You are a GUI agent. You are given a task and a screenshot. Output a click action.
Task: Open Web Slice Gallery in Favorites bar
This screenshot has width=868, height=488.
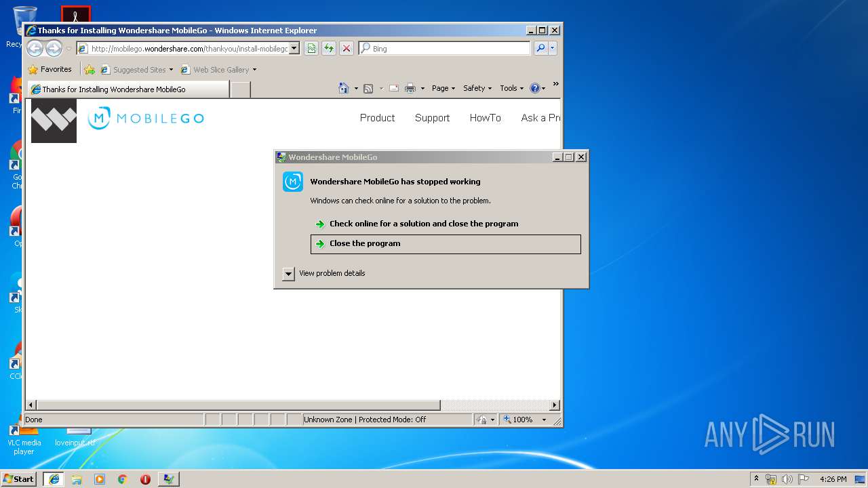[218, 69]
